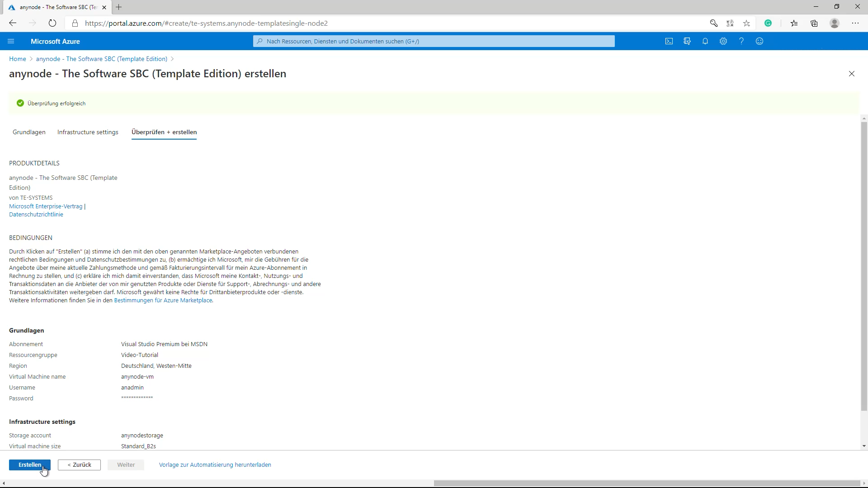
Task: Click the site lock icon in address bar
Action: [x=75, y=23]
